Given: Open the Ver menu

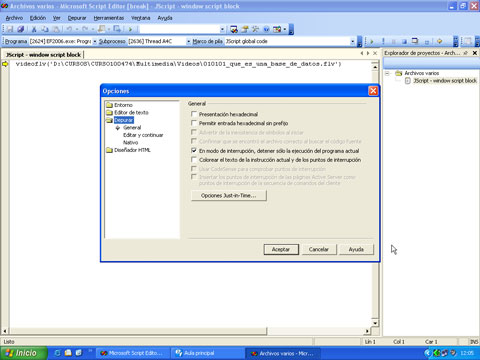Looking at the screenshot, I should click(57, 18).
